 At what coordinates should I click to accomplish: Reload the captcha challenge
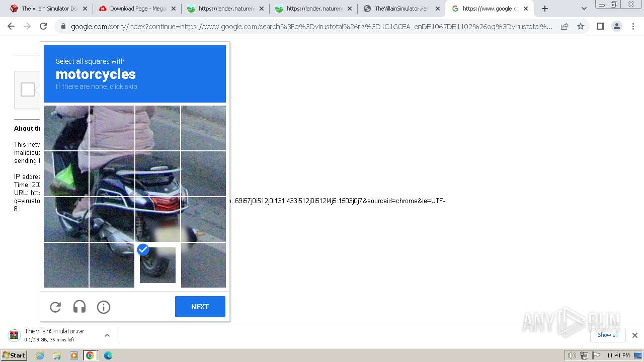[x=55, y=307]
